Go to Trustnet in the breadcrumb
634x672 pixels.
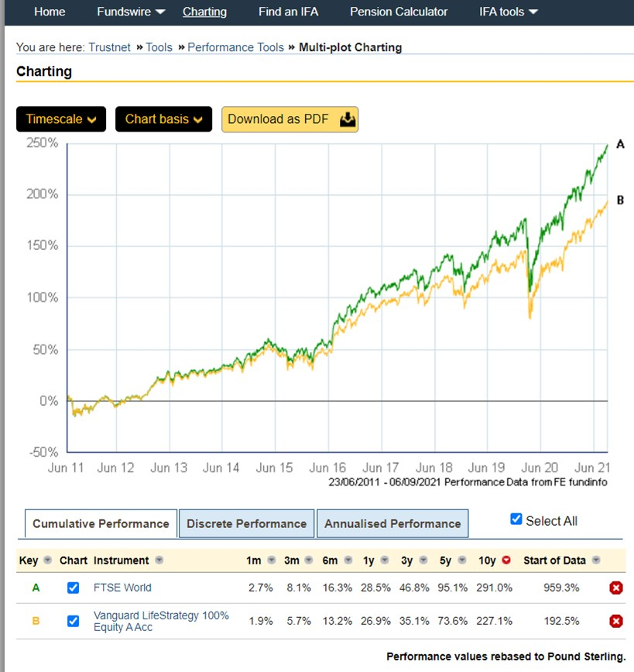tap(110, 47)
